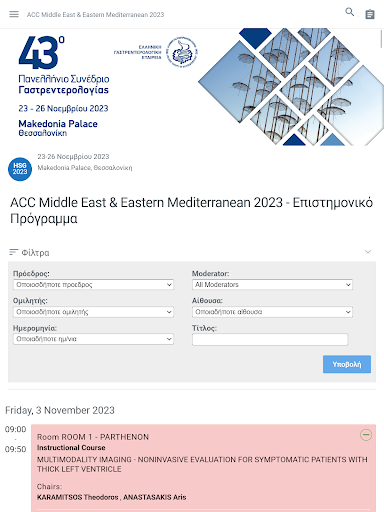This screenshot has height=512, width=384.
Task: Click the page scrollbar on the right edge
Action: click(x=381, y=39)
